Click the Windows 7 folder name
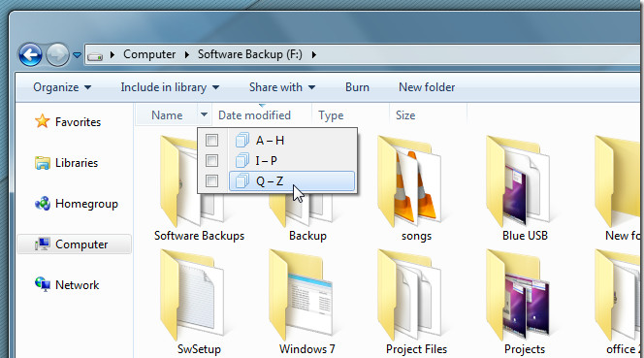 tap(307, 349)
